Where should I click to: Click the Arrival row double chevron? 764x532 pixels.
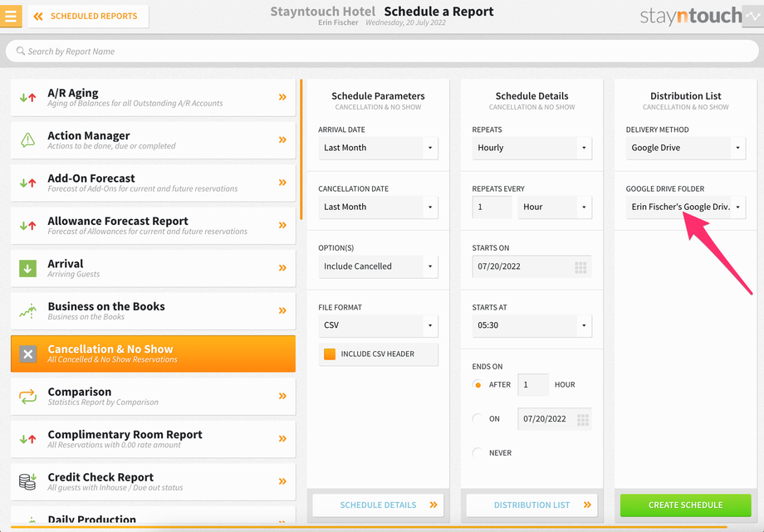click(x=282, y=267)
